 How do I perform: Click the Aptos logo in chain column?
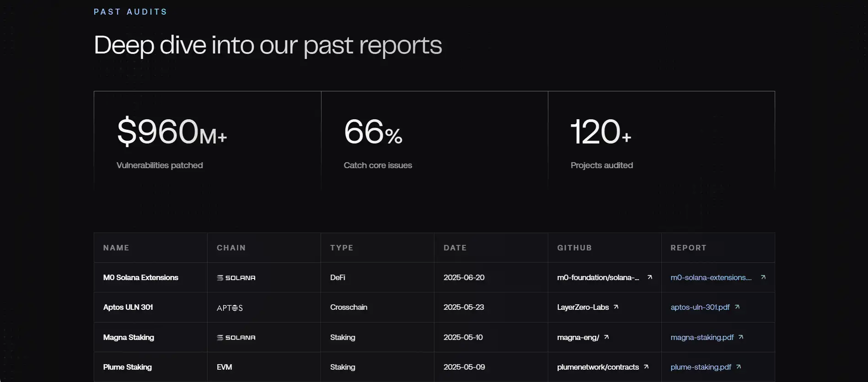tap(230, 308)
